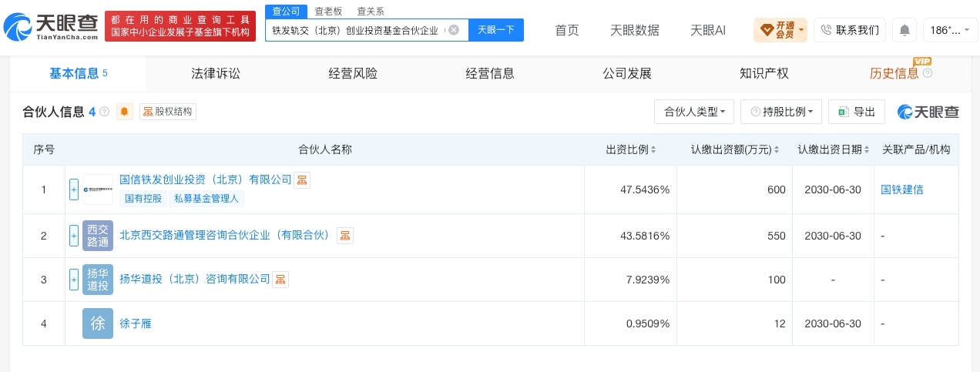
Task: Expand row 3 partner details plus toggle
Action: coord(74,280)
